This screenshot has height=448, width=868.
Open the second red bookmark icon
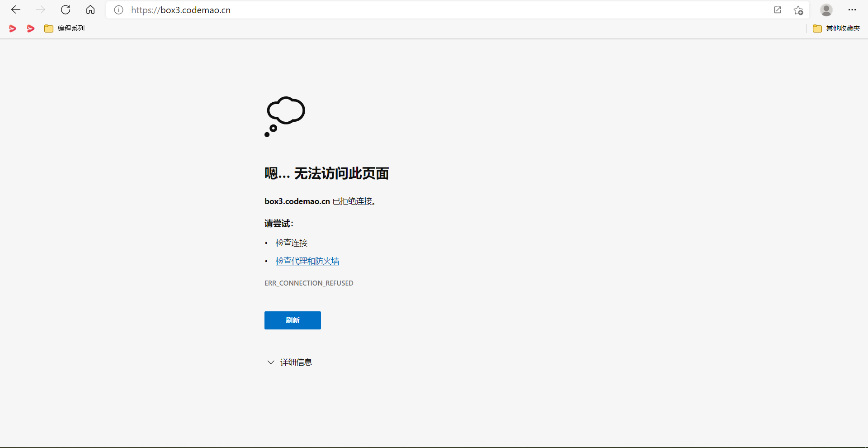(x=31, y=29)
